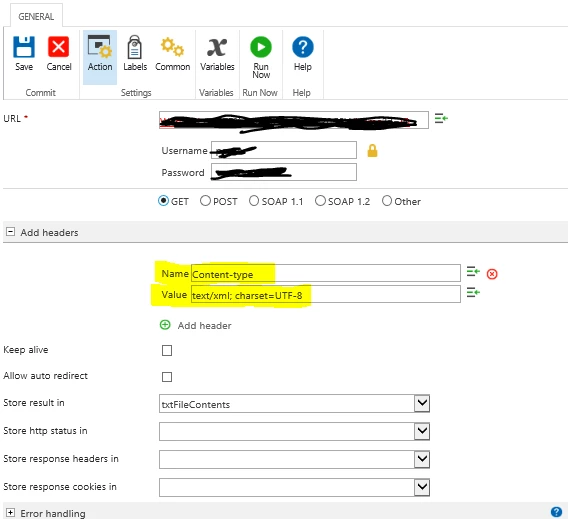This screenshot has height=519, width=568.
Task: Expand the Error handling section
Action: pos(11,512)
